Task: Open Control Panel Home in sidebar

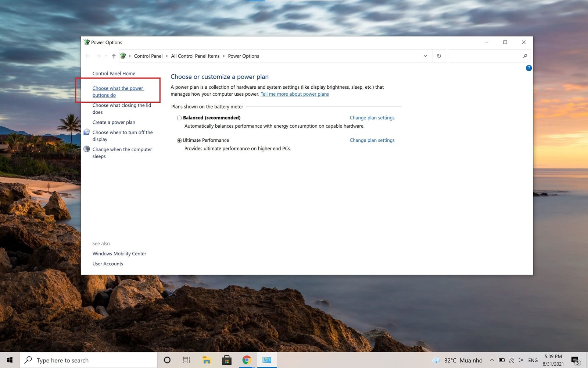Action: click(x=114, y=74)
